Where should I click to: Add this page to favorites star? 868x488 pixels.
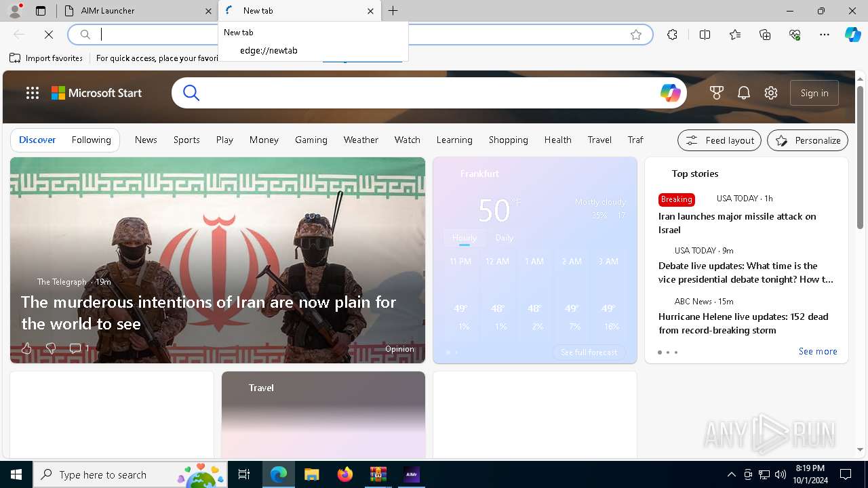click(636, 35)
